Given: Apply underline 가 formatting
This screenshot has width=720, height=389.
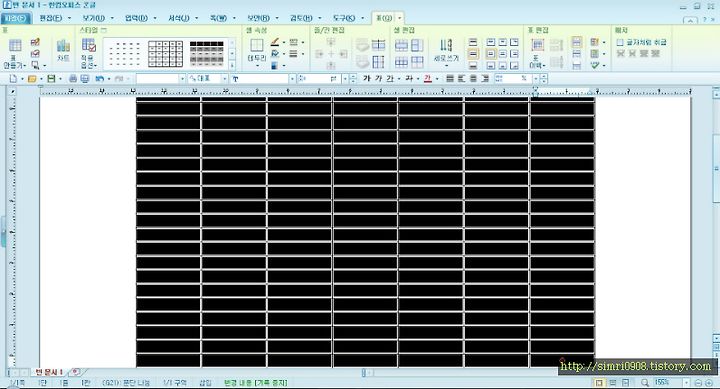Looking at the screenshot, I should [x=390, y=79].
